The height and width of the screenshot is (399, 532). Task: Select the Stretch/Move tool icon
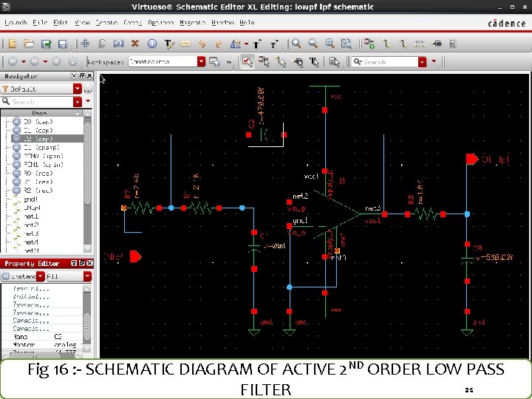click(x=86, y=44)
